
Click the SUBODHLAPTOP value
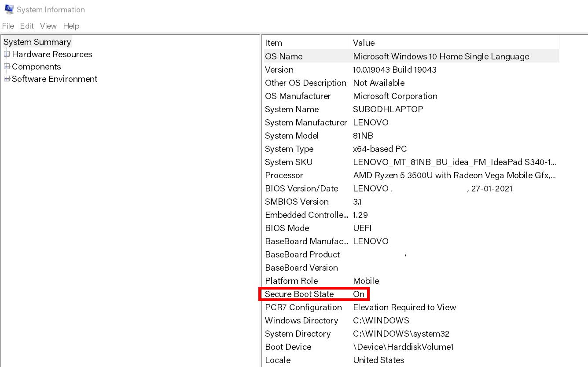pos(388,109)
